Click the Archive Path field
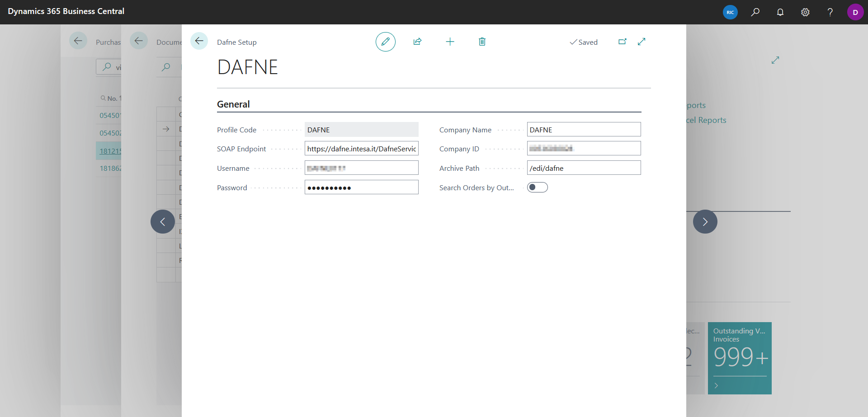868x417 pixels. [x=584, y=168]
